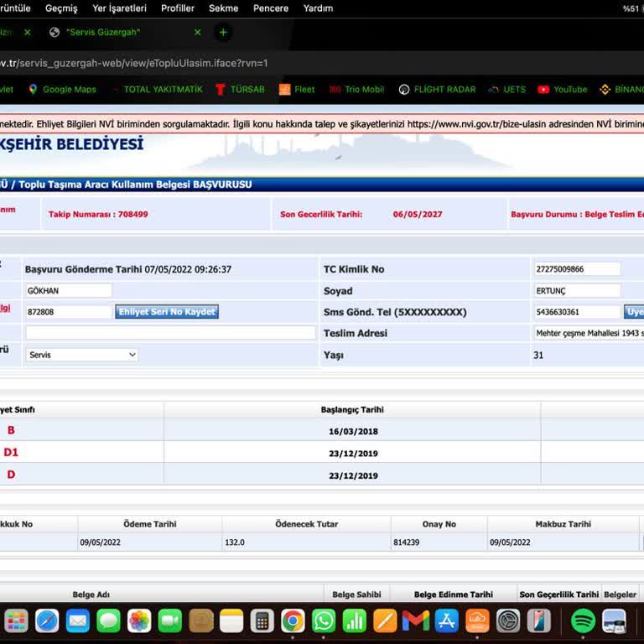The height and width of the screenshot is (644, 644).
Task: Open the FLIGHT RADAR bookmark
Action: 436,90
